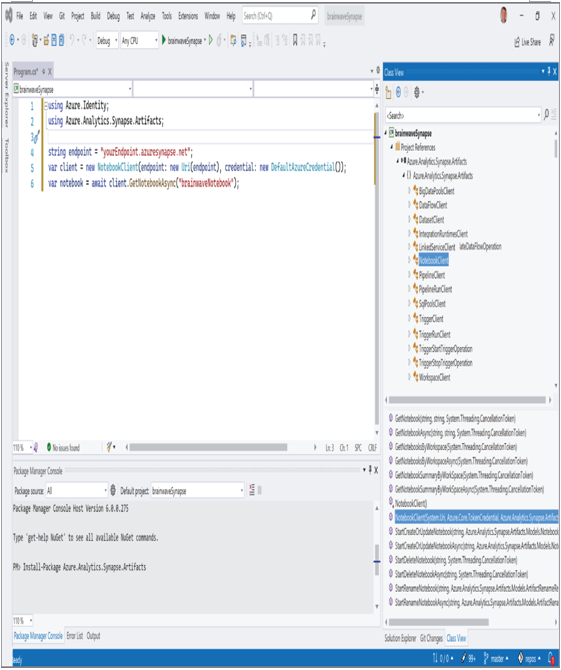561x670 pixels.
Task: Start debugging with green brainwaveSynapse play button
Action: (x=183, y=41)
